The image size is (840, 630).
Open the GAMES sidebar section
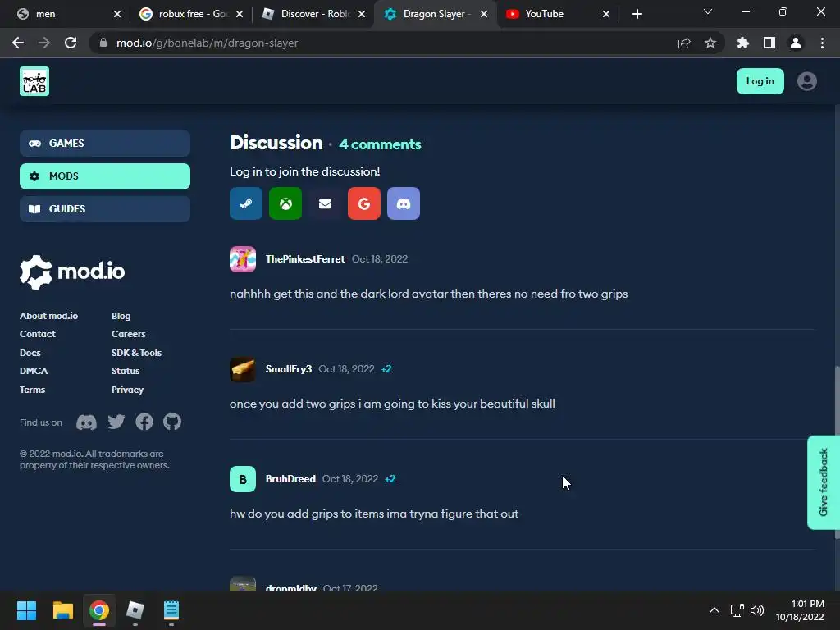105,144
